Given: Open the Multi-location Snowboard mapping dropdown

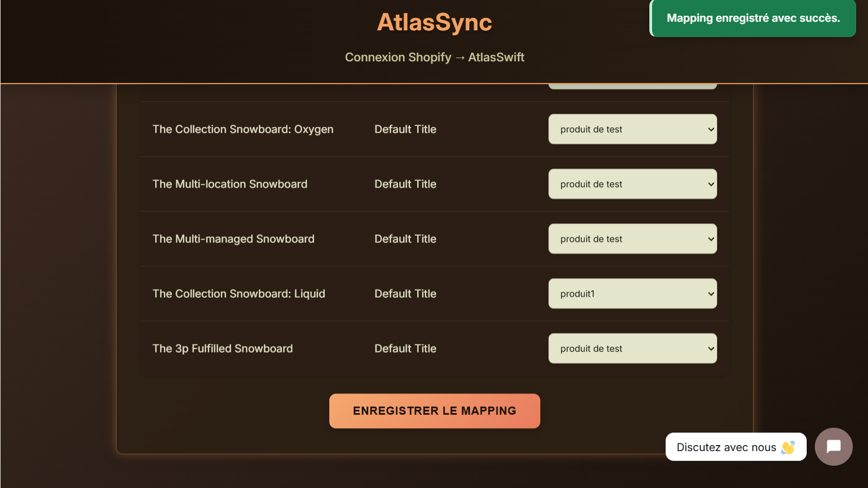Looking at the screenshot, I should point(632,184).
